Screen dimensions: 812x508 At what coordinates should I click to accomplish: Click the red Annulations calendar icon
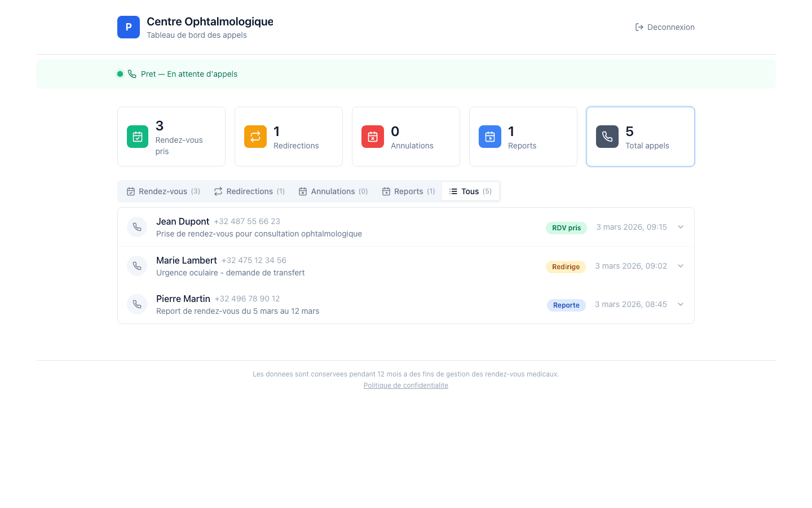click(372, 136)
